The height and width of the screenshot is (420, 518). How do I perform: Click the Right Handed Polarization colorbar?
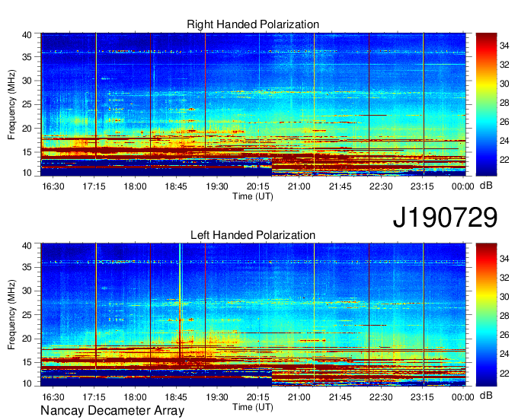click(x=486, y=104)
